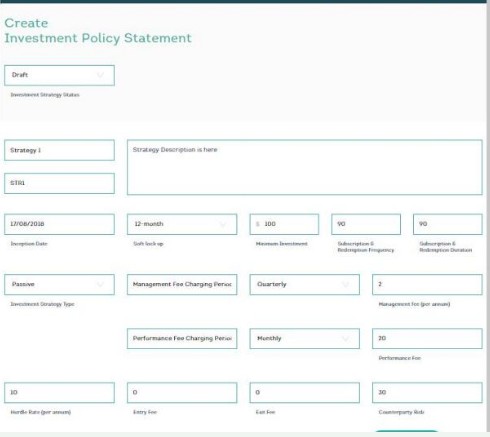Image resolution: width=490 pixels, height=437 pixels.
Task: Open the Monthly charging period dropdown
Action: click(305, 339)
